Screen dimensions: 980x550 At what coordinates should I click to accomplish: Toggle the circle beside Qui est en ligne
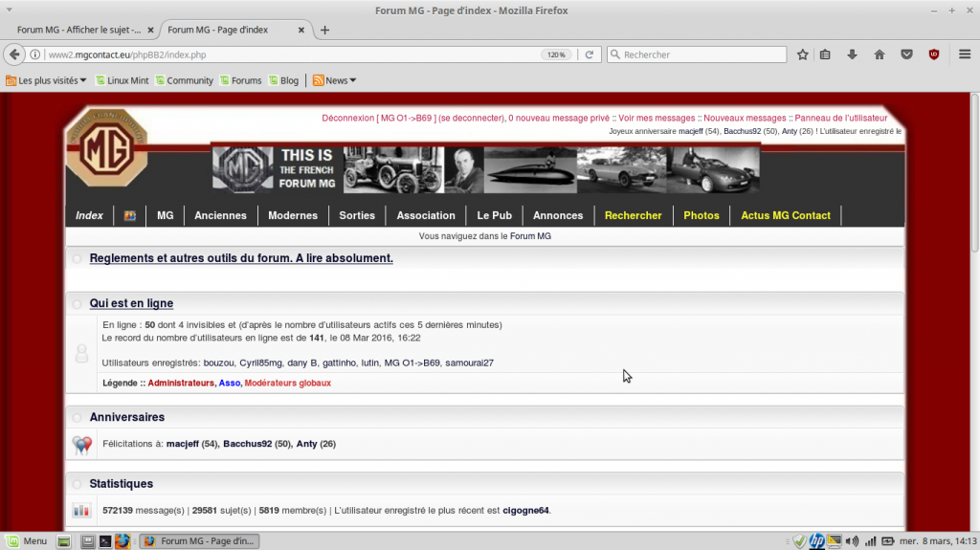[77, 304]
